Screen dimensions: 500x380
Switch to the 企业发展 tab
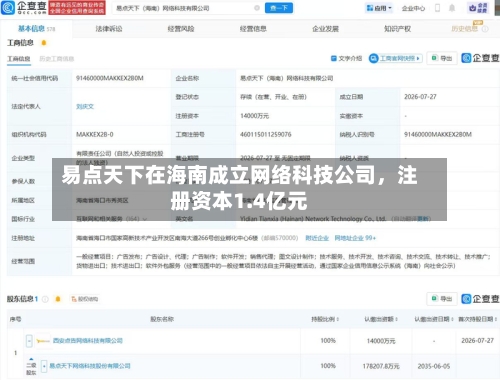click(325, 29)
